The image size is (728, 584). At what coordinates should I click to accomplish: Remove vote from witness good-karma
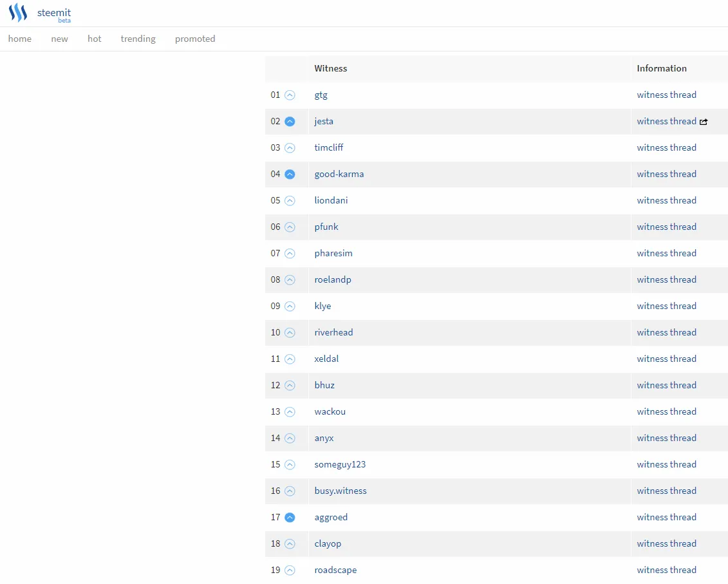pyautogui.click(x=290, y=174)
